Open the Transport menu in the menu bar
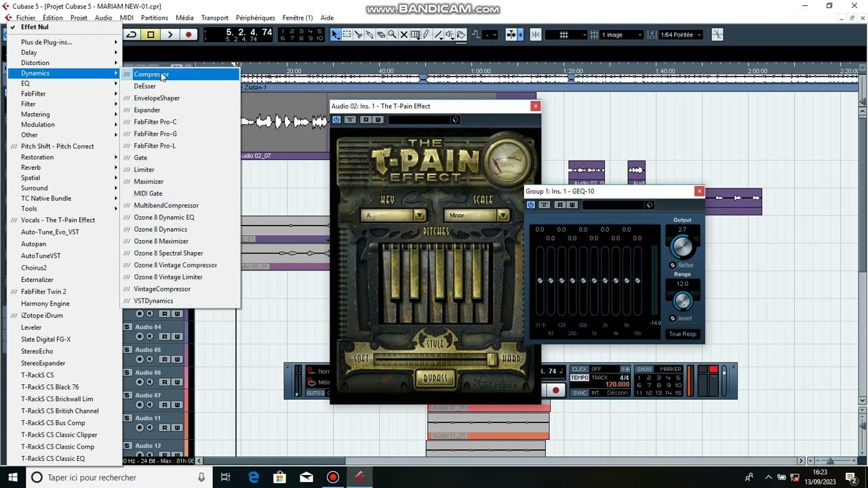 point(214,18)
